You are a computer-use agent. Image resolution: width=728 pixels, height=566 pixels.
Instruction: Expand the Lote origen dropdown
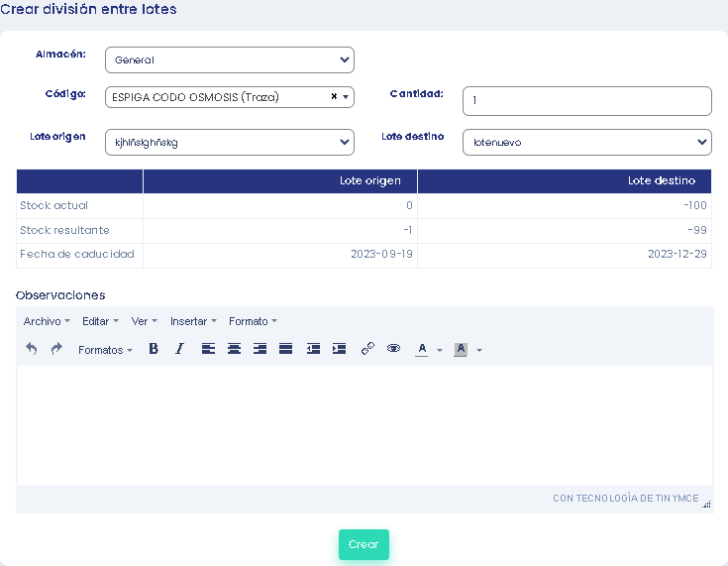pyautogui.click(x=230, y=143)
